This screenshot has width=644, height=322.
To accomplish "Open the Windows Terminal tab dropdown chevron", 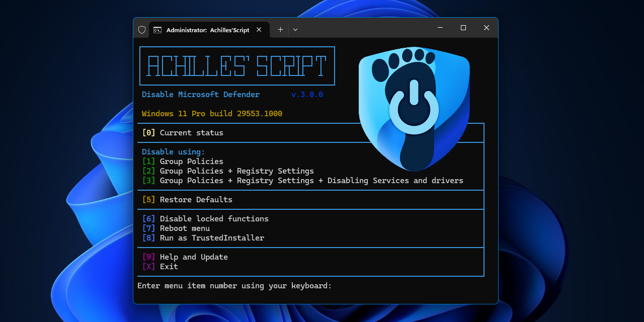I will coord(295,30).
